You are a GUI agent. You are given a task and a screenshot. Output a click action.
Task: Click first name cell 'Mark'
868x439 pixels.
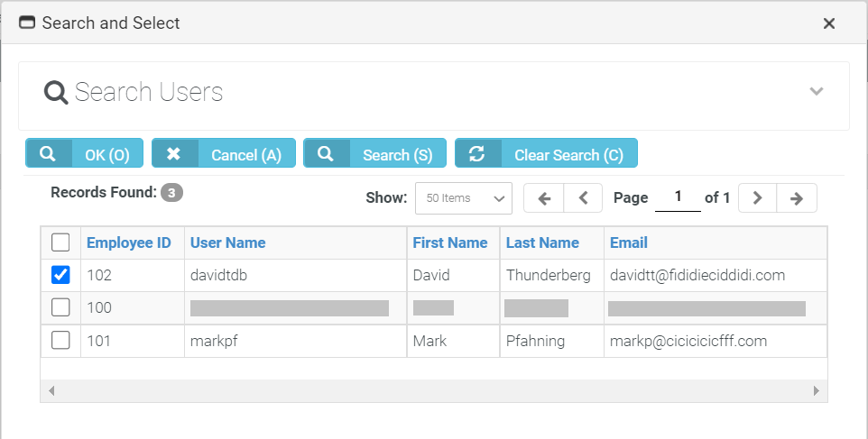[x=429, y=341]
